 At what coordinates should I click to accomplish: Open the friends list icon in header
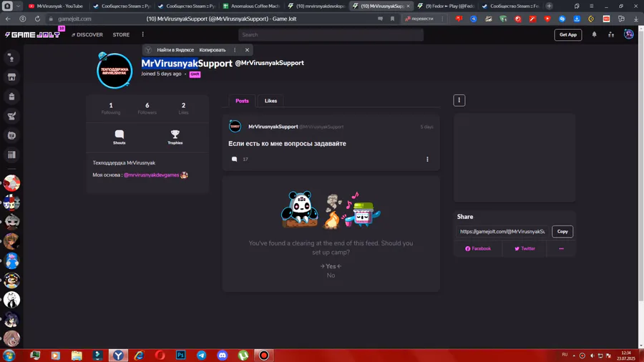pos(611,35)
